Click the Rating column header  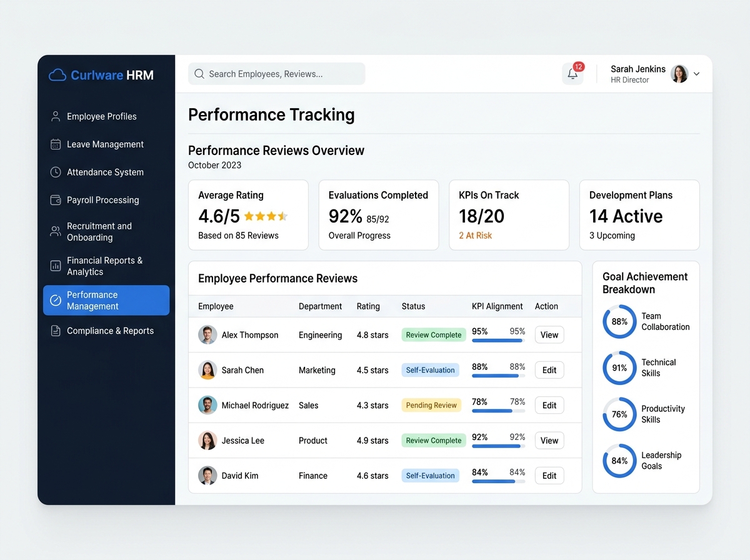(368, 306)
